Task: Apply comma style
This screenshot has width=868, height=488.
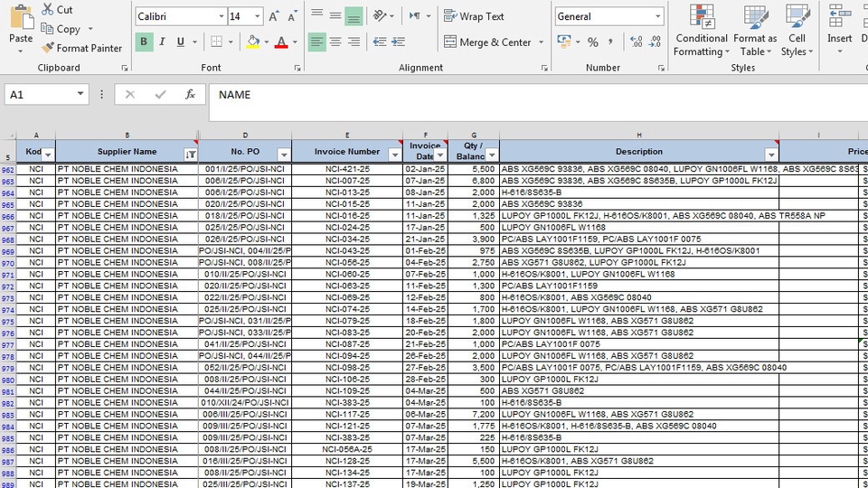Action: pos(610,42)
